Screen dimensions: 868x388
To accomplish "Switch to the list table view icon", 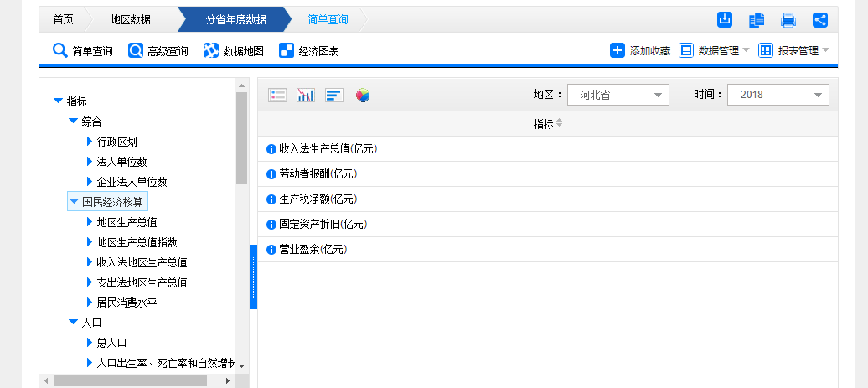I will pos(277,96).
